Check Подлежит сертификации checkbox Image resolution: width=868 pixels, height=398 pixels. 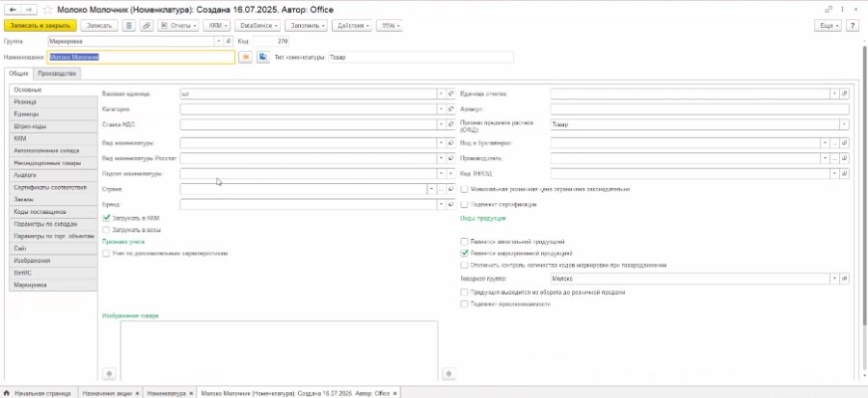(x=465, y=204)
